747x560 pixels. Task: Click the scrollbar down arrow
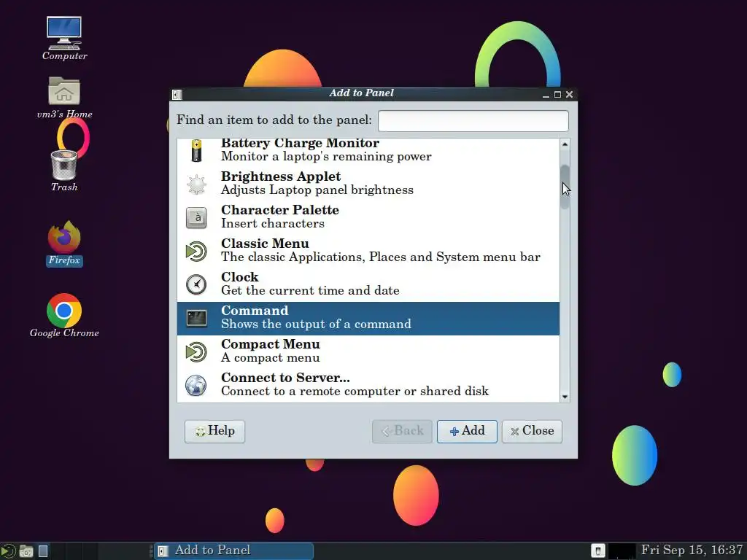click(565, 397)
